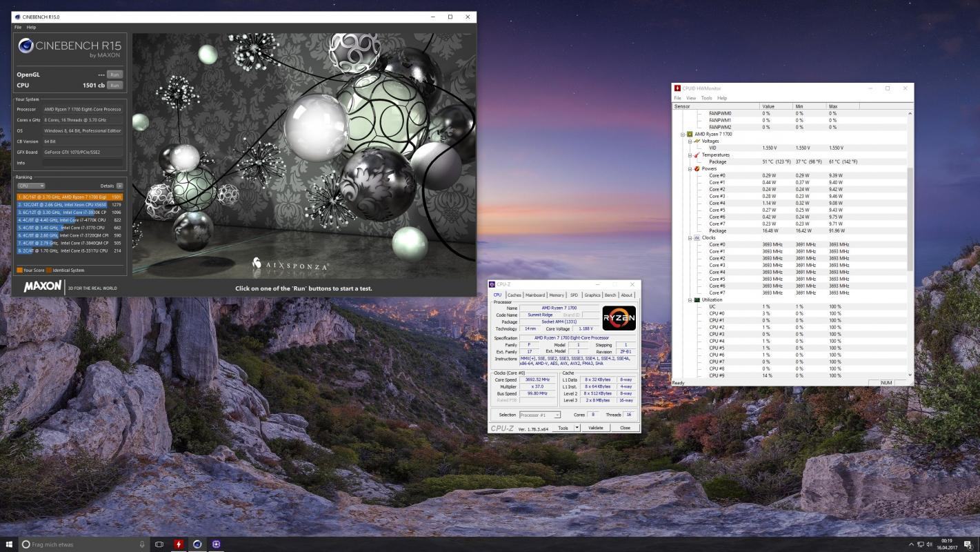
Task: Click the HWMonitor vertical scrollbar thumb
Action: [910, 219]
